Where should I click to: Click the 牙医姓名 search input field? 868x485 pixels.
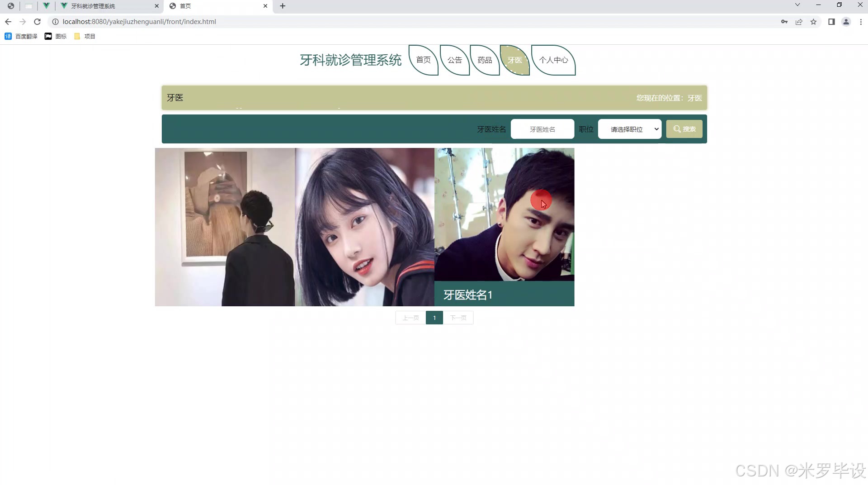tap(542, 129)
